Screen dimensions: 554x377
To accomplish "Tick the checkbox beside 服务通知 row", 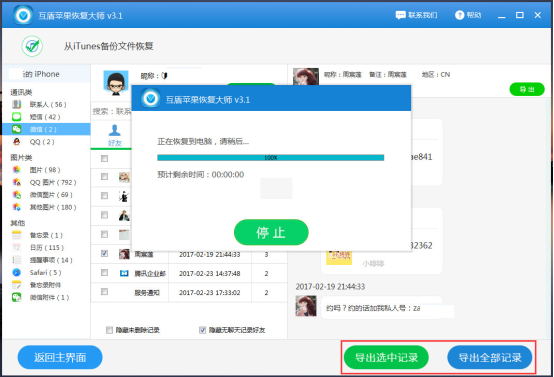I will click(104, 291).
